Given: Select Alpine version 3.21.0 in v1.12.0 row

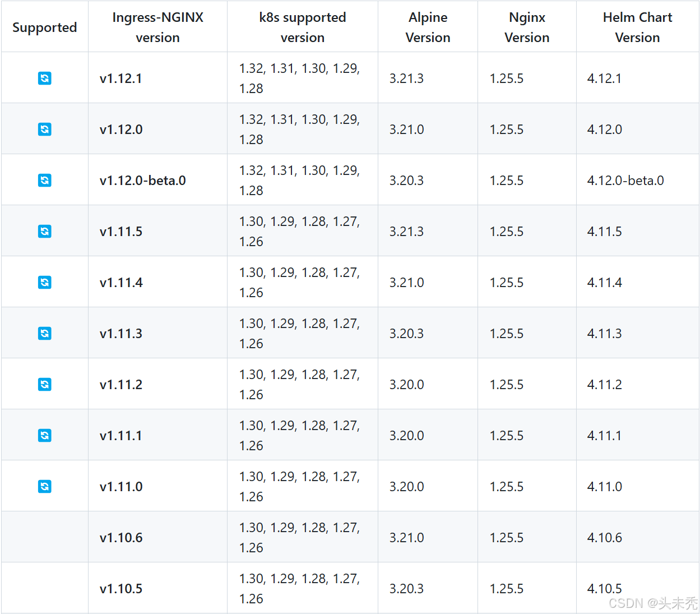Looking at the screenshot, I should coord(407,130).
